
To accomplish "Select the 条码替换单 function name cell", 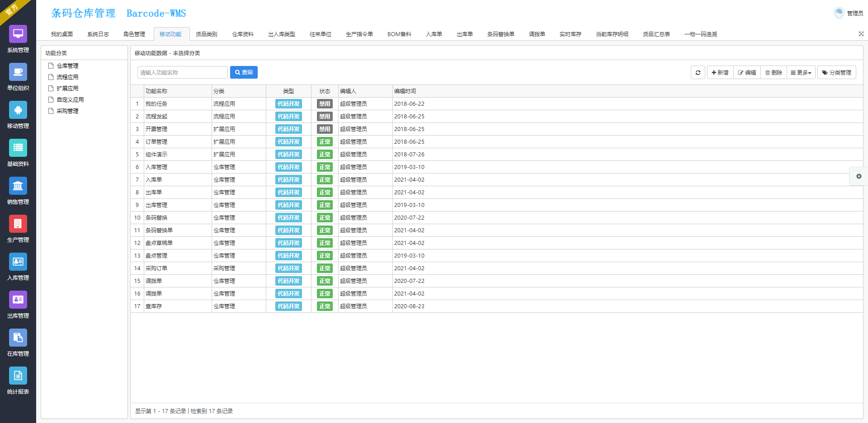I will (178, 230).
